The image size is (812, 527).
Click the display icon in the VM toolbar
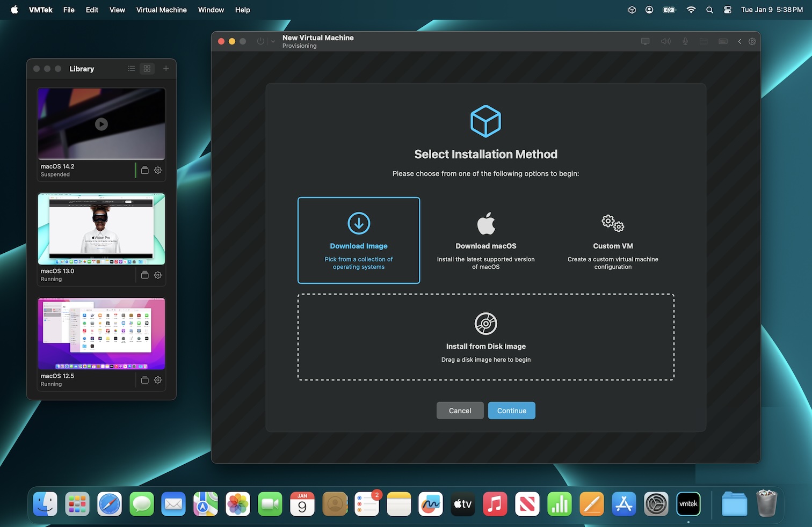[645, 41]
